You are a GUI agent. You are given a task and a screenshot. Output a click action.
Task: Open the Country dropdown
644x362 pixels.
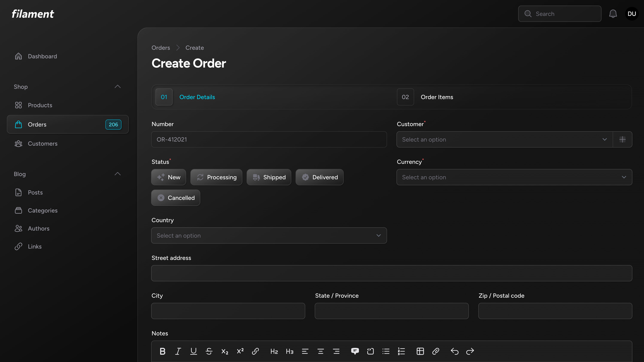pyautogui.click(x=269, y=235)
